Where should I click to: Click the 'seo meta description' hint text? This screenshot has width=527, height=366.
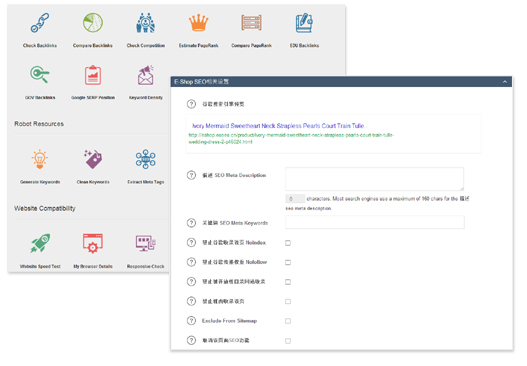308,208
